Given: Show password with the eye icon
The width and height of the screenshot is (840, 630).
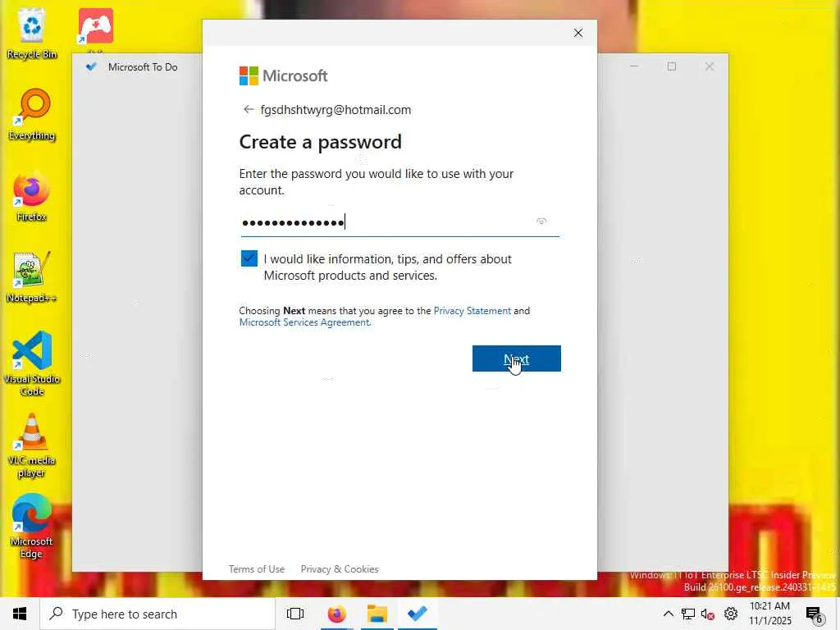Looking at the screenshot, I should [x=541, y=221].
